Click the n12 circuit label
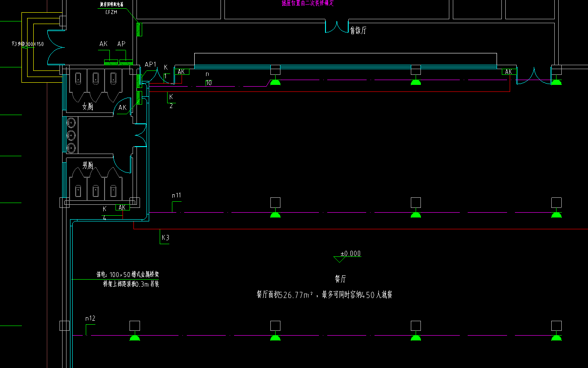This screenshot has width=588, height=368. (x=90, y=318)
